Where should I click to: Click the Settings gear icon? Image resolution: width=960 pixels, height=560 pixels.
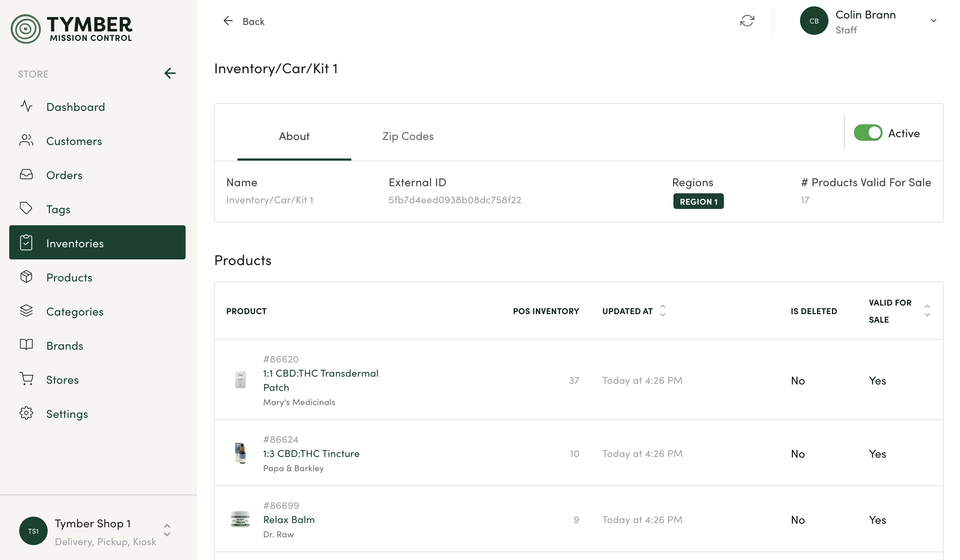pos(26,413)
